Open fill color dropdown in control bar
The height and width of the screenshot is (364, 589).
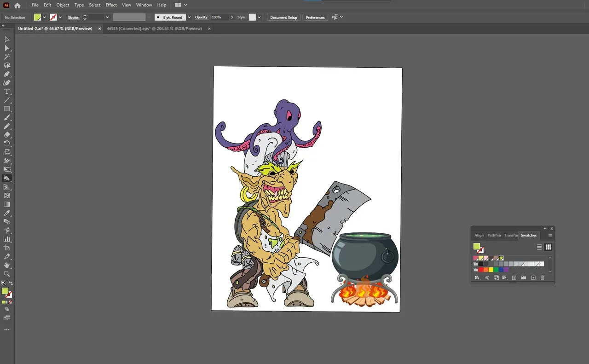point(45,17)
